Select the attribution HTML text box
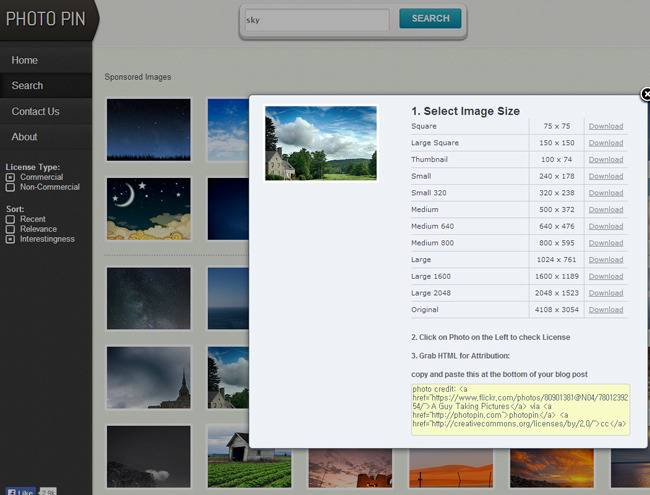The width and height of the screenshot is (650, 495). [x=519, y=408]
